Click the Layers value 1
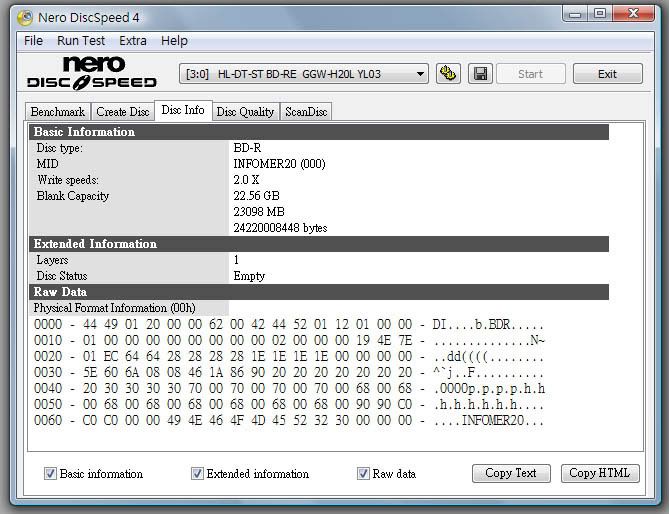This screenshot has height=514, width=669. [236, 260]
